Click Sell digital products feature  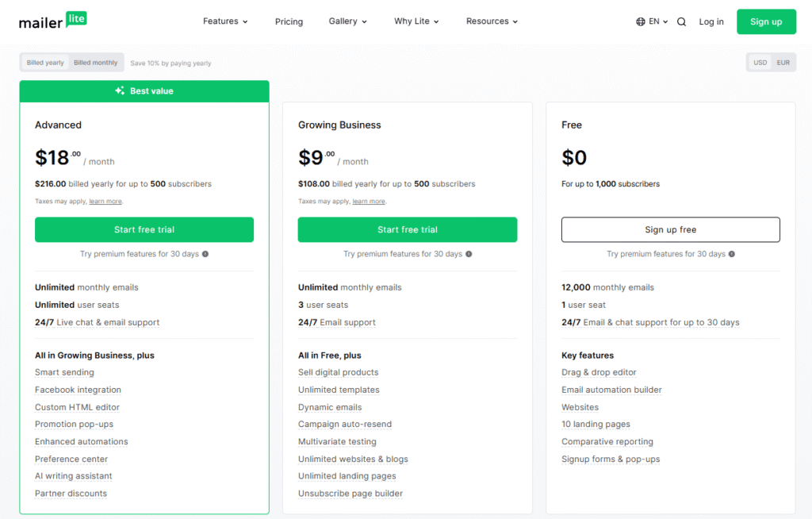point(338,372)
